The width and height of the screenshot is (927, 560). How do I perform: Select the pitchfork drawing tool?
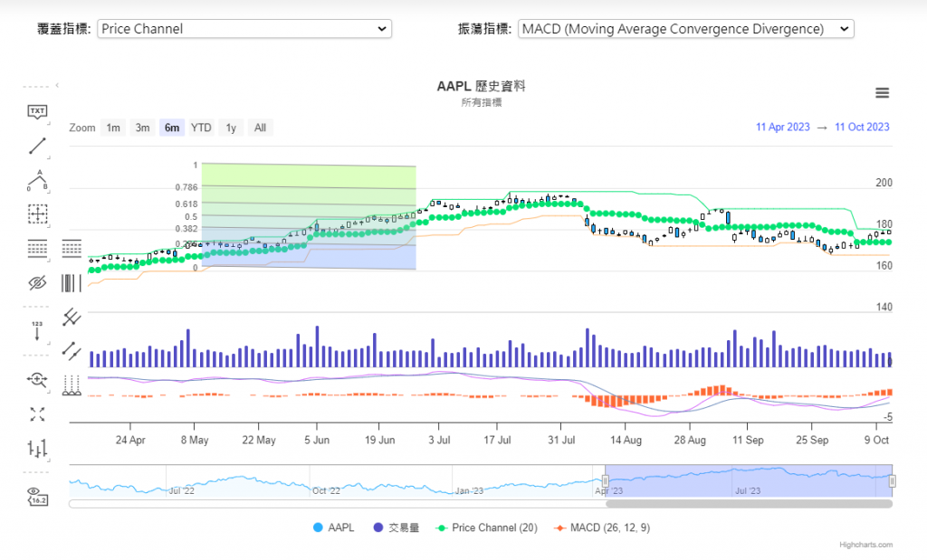72,318
